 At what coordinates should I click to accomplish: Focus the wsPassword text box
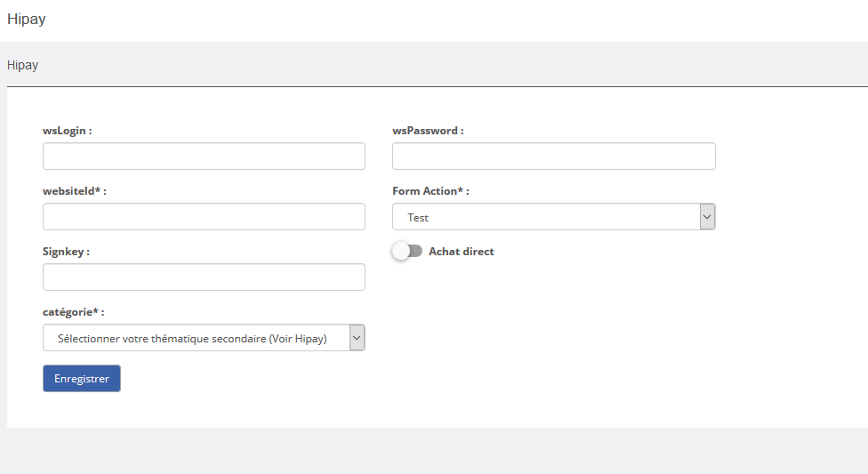pos(553,157)
